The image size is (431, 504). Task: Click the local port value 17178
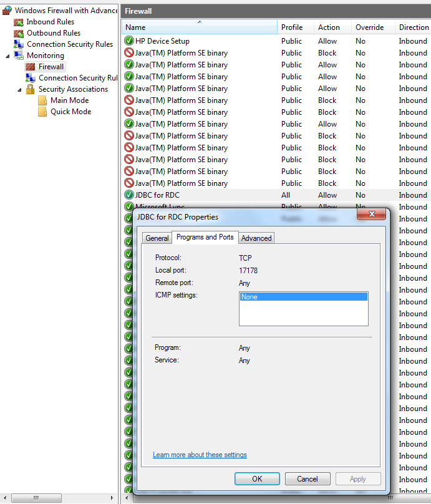coord(248,271)
